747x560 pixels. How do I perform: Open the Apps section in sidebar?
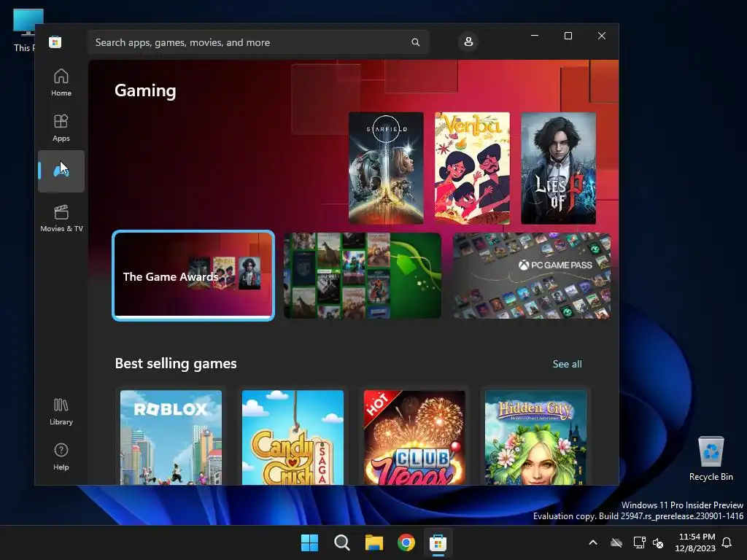click(61, 128)
